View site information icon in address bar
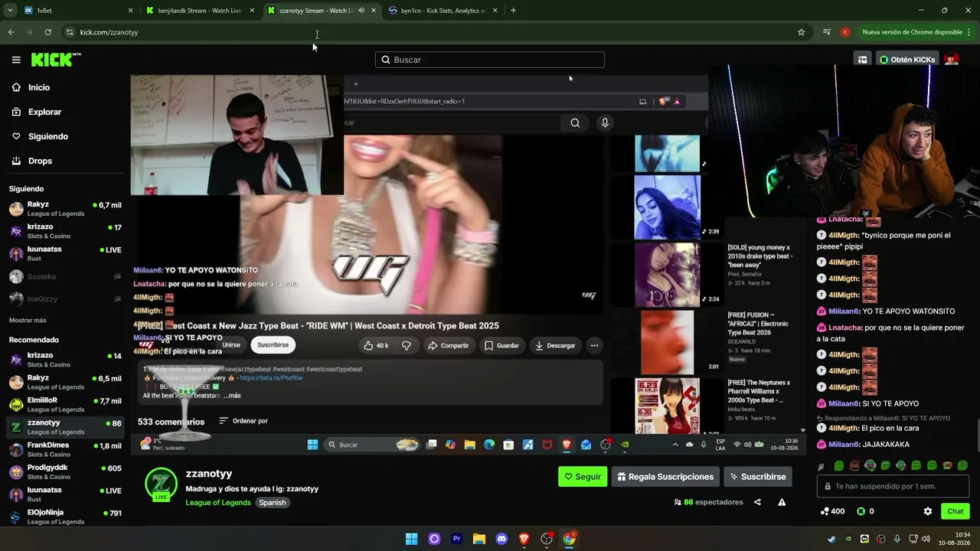 click(70, 32)
